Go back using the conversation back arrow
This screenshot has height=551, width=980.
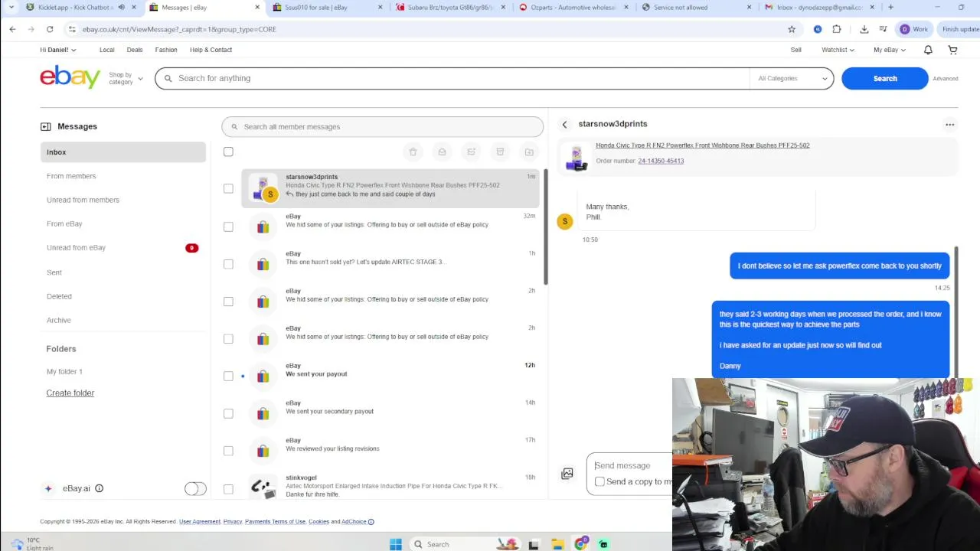(x=564, y=125)
